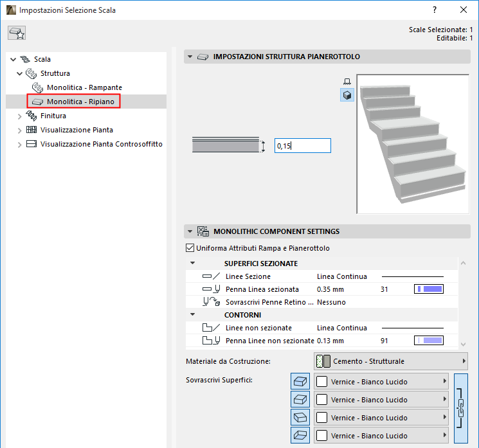The height and width of the screenshot is (448, 479).
Task: Click the Cemento - Strutturale material icon
Action: click(323, 361)
